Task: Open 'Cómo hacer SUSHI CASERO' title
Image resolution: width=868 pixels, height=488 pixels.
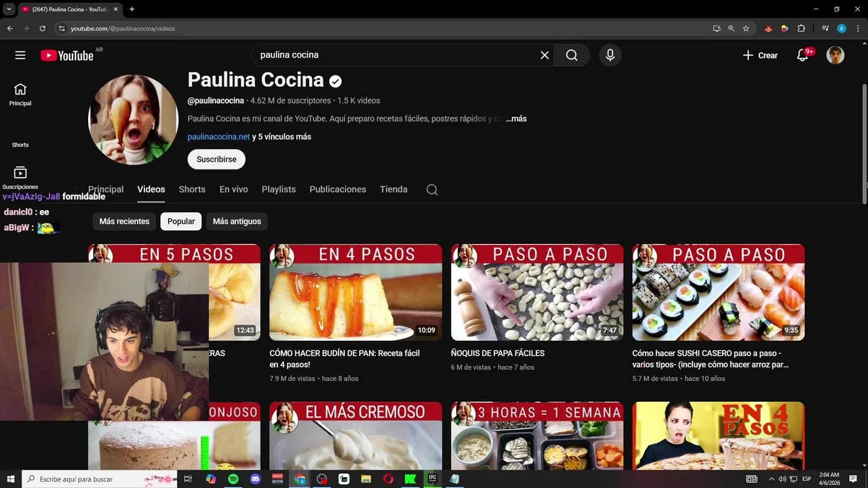Action: (x=711, y=359)
